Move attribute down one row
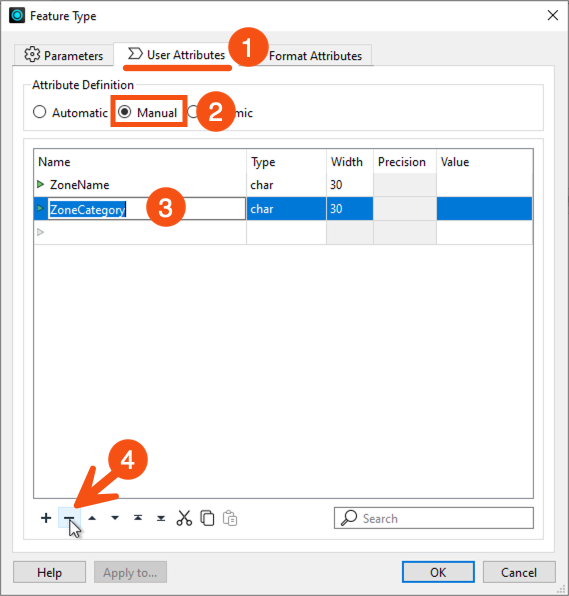The width and height of the screenshot is (569, 596). pyautogui.click(x=115, y=518)
